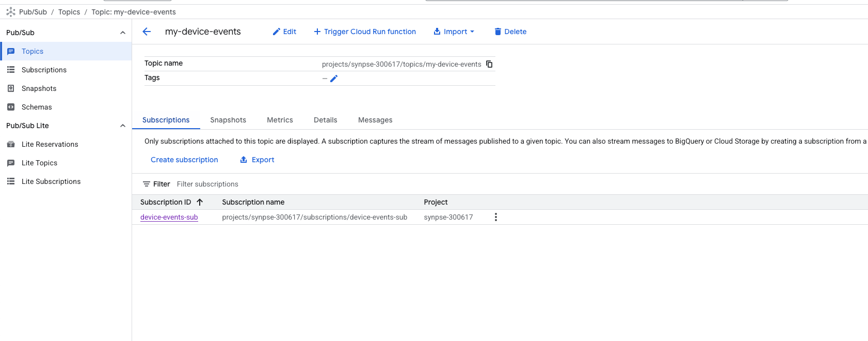Open more actions menu for device-events-sub
868x341 pixels.
[x=496, y=217]
